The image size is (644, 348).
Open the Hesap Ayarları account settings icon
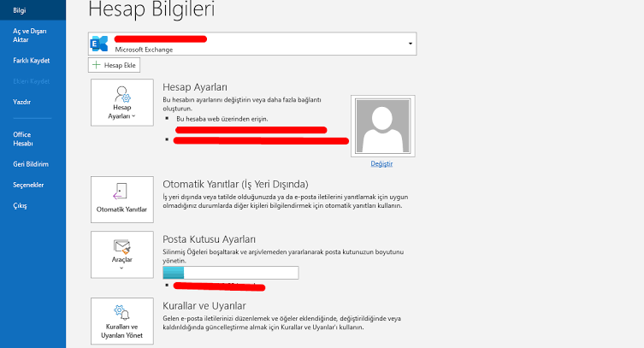121,94
